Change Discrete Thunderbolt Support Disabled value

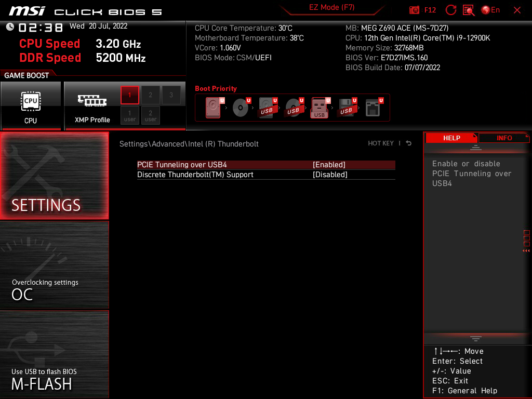tap(330, 175)
